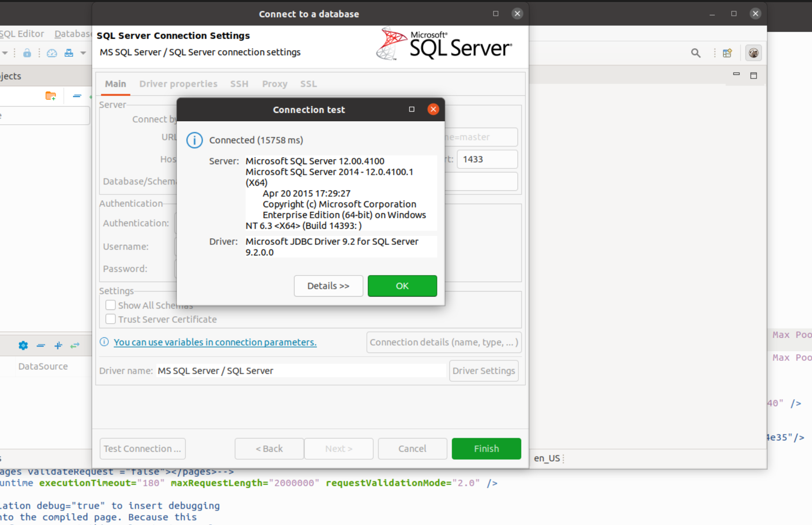Open the variables in connection parameters link
The image size is (812, 525).
[215, 342]
